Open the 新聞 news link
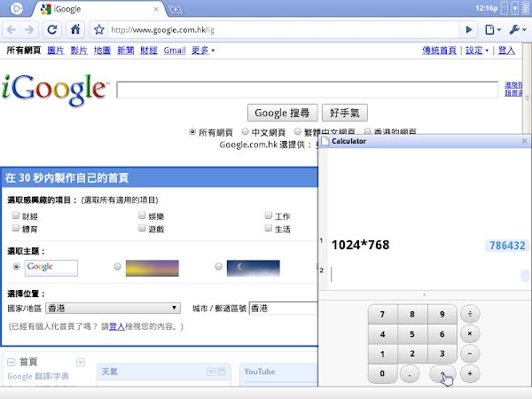The height and width of the screenshot is (399, 532). pyautogui.click(x=126, y=51)
